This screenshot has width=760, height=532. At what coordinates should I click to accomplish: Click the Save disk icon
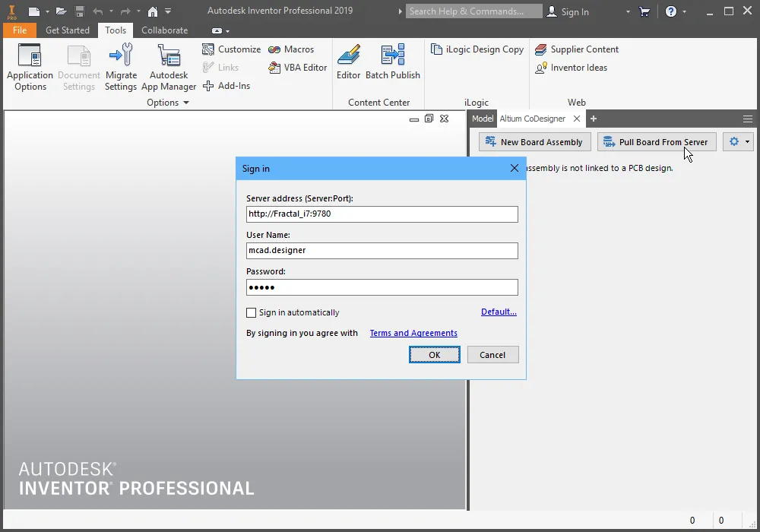[80, 11]
